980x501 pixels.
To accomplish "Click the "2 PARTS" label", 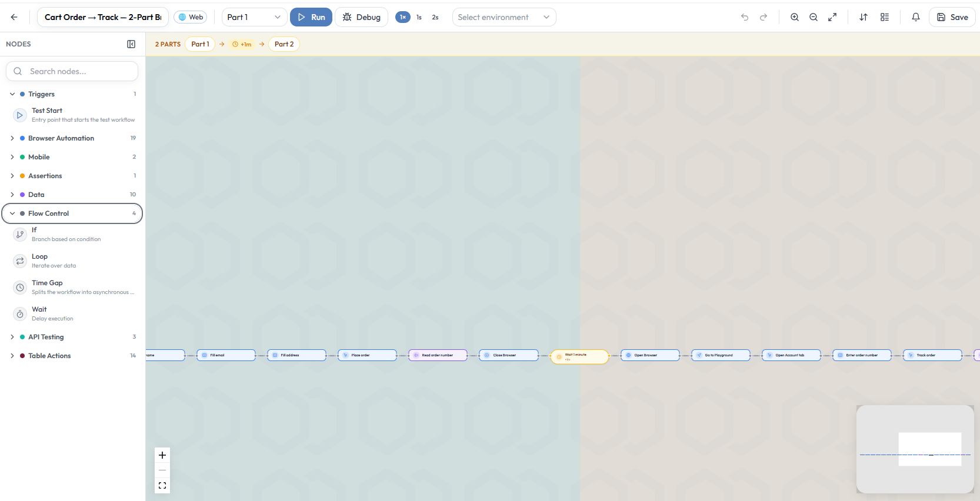I will (x=168, y=44).
